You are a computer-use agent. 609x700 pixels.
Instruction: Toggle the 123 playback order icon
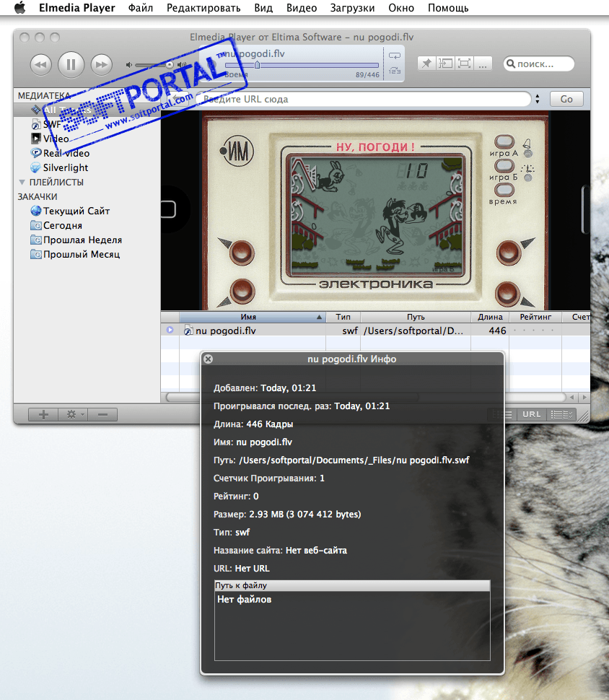point(395,71)
